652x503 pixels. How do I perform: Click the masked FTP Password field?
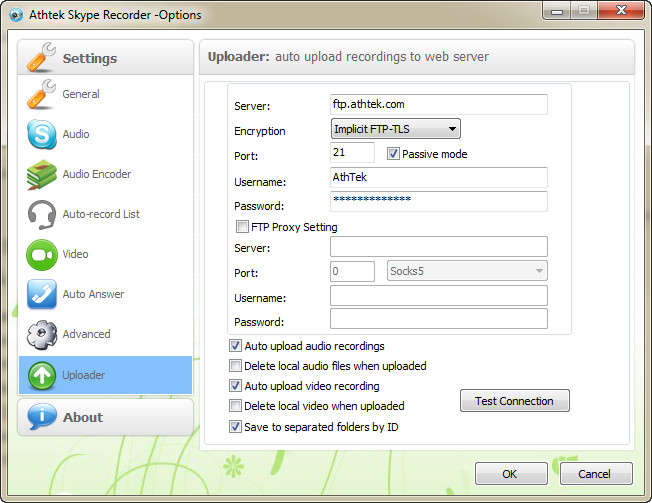[439, 201]
